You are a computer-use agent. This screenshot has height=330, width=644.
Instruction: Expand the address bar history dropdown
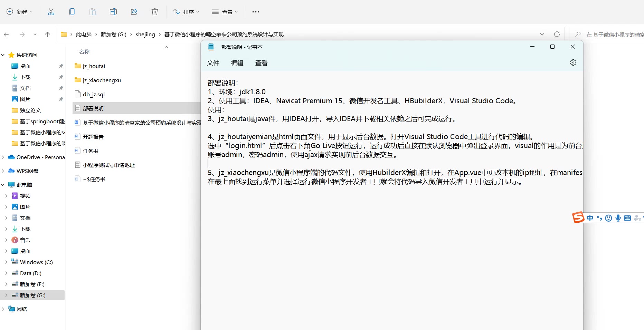542,34
